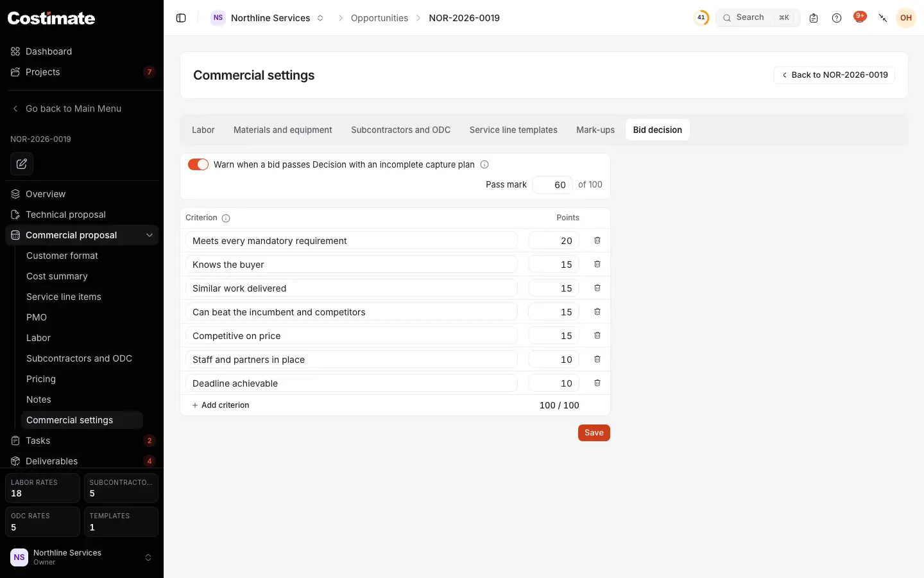
Task: Open the clipboard icon in top bar
Action: (x=814, y=18)
